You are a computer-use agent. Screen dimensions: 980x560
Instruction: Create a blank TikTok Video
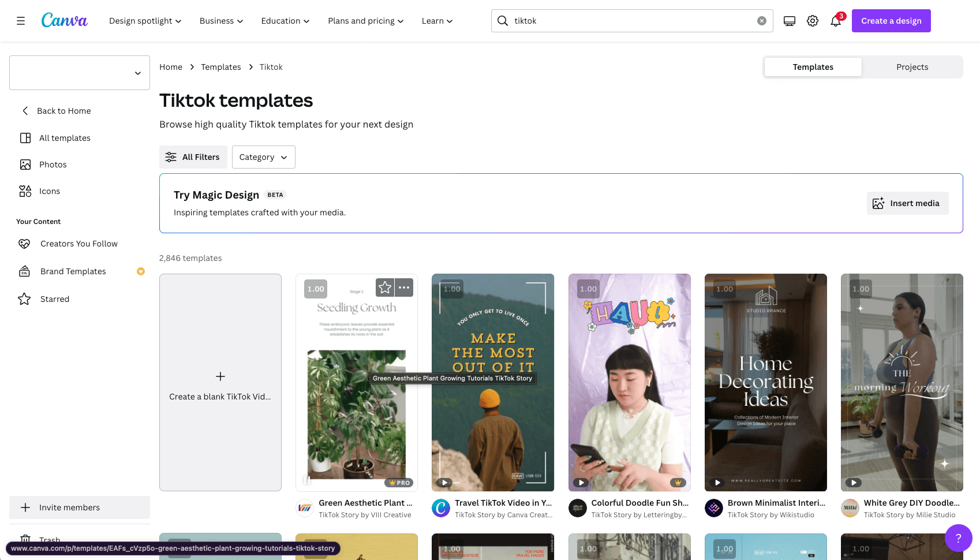220,382
